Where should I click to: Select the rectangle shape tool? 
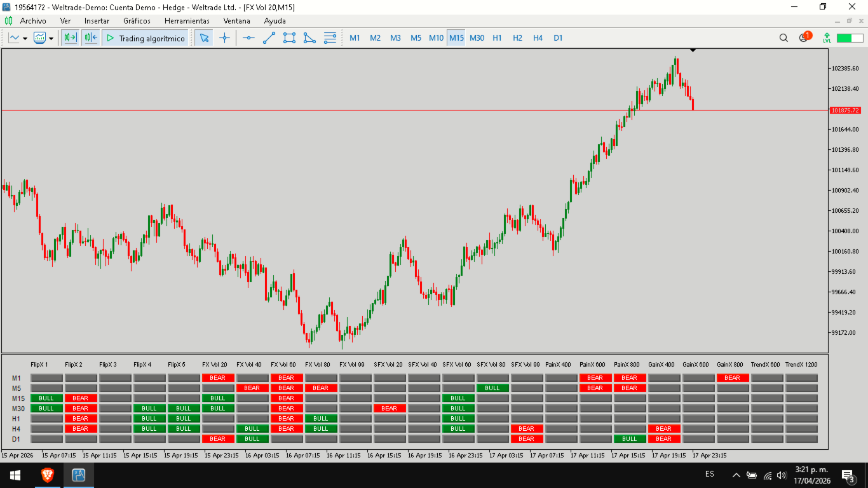click(289, 38)
